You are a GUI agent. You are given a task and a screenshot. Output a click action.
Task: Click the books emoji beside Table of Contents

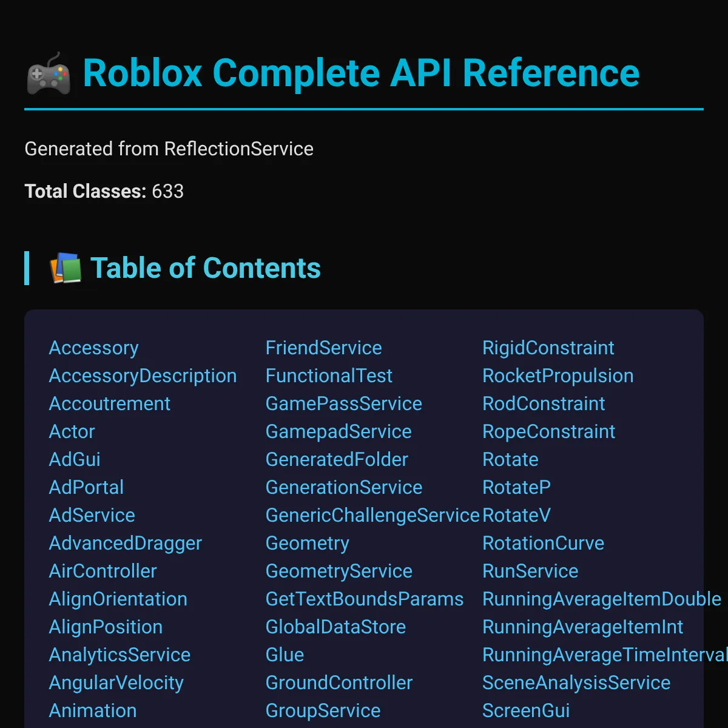[x=66, y=269]
